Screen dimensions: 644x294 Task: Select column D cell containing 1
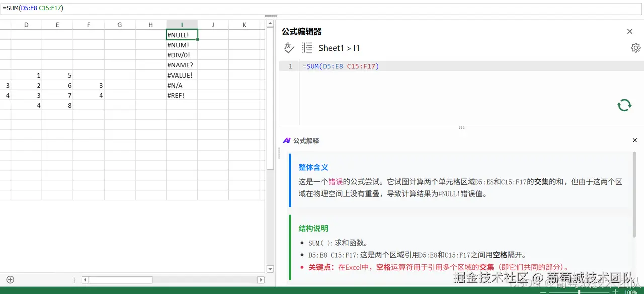pos(26,75)
